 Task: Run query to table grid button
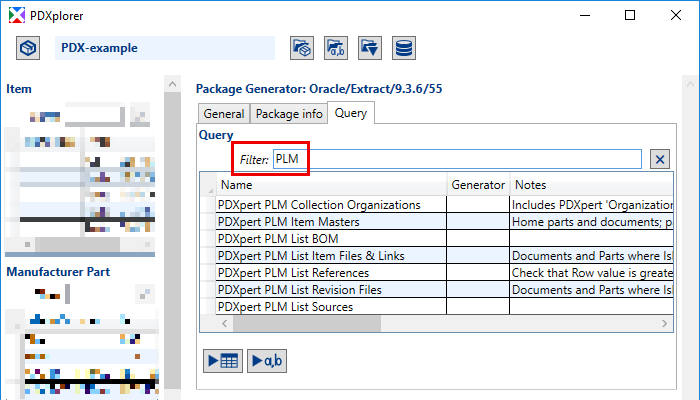(223, 361)
